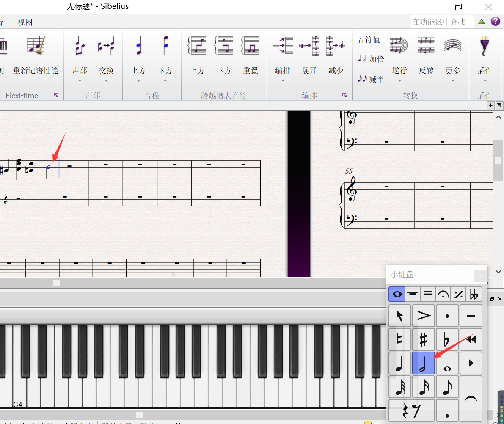The width and height of the screenshot is (504, 424).
Task: Click 减半 to halve note values
Action: [371, 79]
